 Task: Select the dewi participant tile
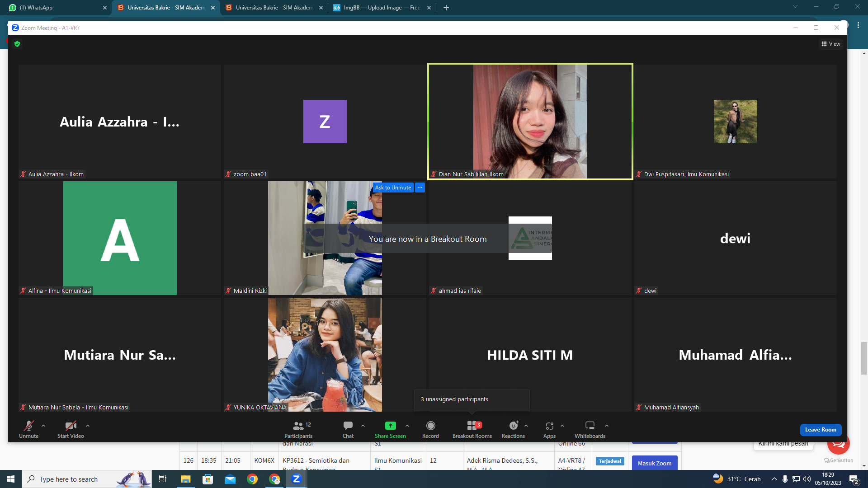(x=735, y=238)
